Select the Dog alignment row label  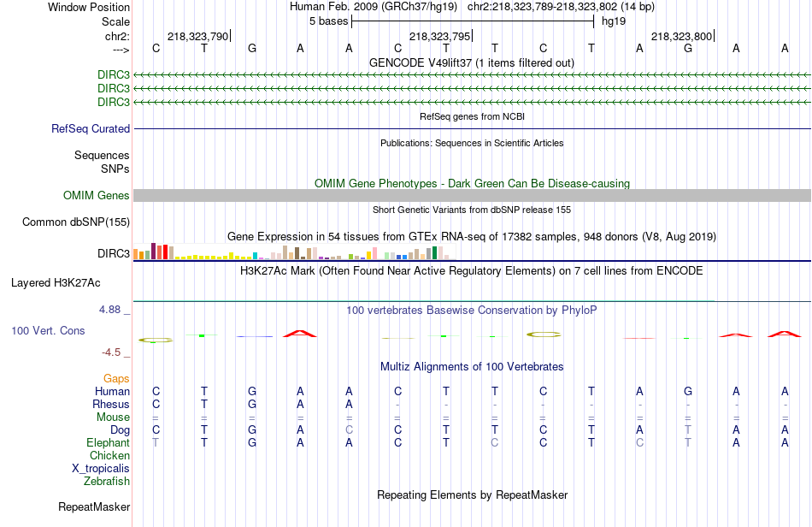click(121, 430)
